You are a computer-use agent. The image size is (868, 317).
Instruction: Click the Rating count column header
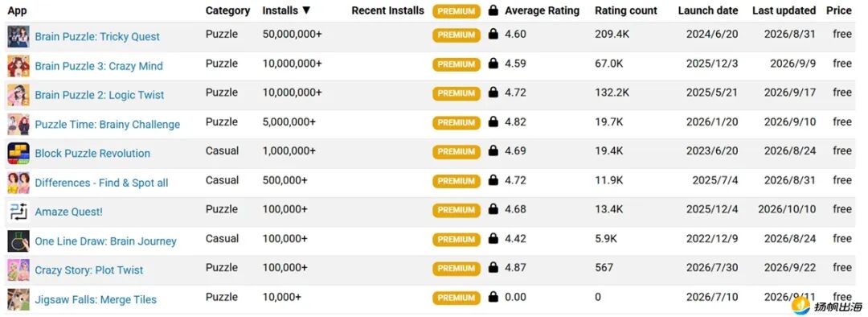coord(626,10)
